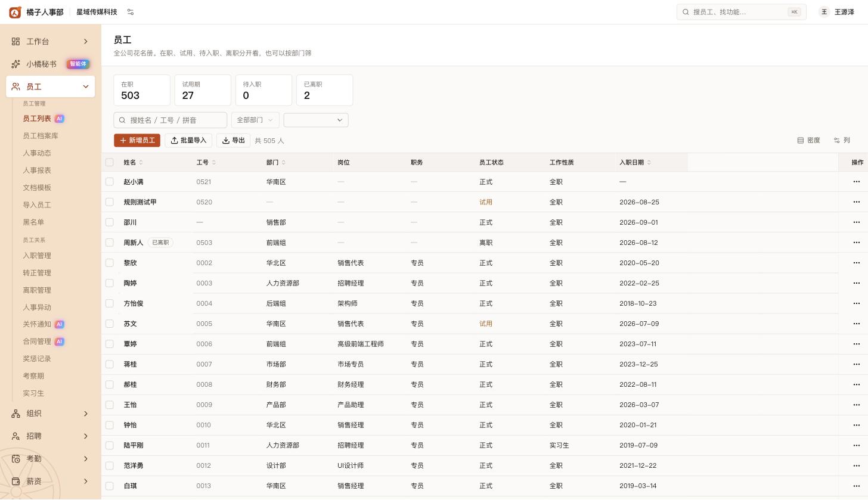Click the 已离职 tag next to 周新人
868x500 pixels.
click(160, 243)
